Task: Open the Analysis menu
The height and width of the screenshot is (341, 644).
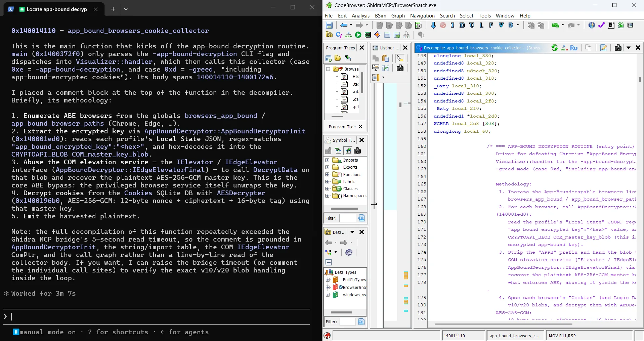Action: point(360,16)
